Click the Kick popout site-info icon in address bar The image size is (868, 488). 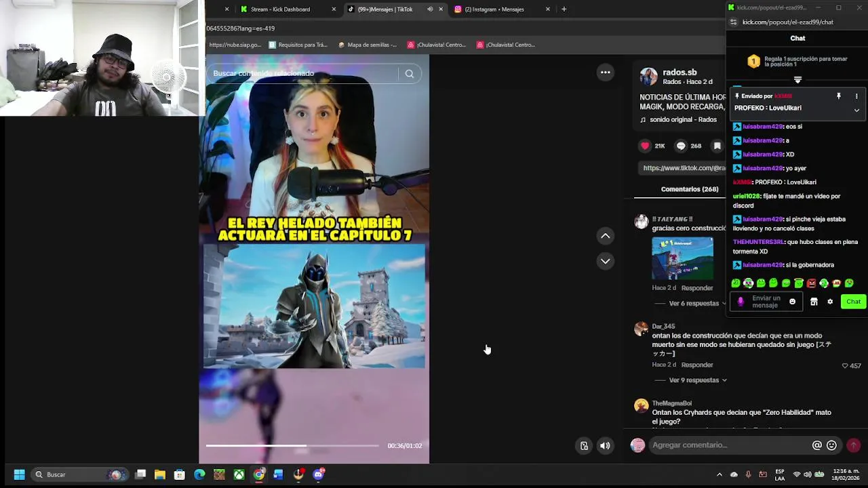[x=733, y=22]
